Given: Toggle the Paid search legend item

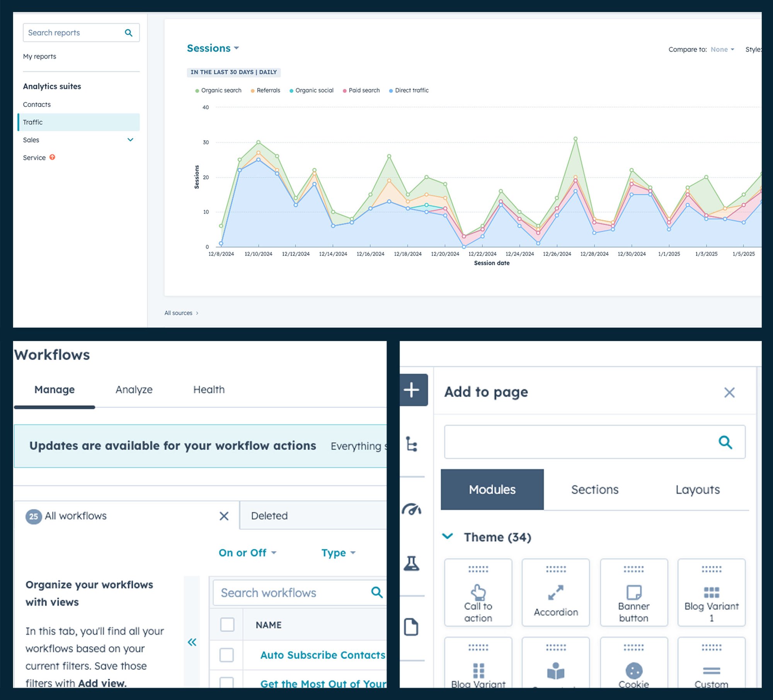Looking at the screenshot, I should click(361, 90).
